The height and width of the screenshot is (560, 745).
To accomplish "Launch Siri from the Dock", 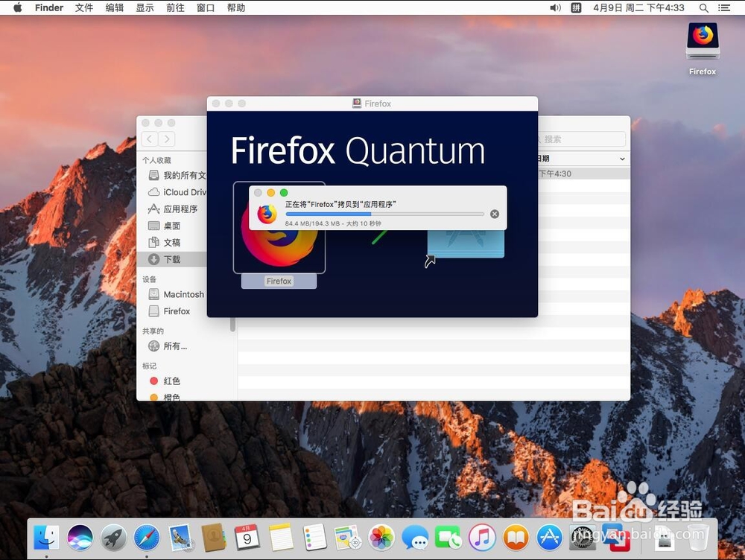I will [x=80, y=538].
